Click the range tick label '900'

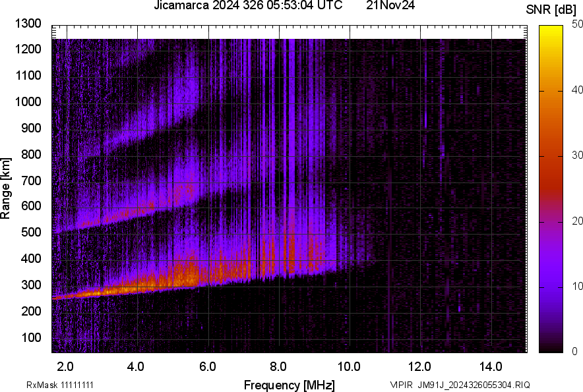tap(31, 128)
